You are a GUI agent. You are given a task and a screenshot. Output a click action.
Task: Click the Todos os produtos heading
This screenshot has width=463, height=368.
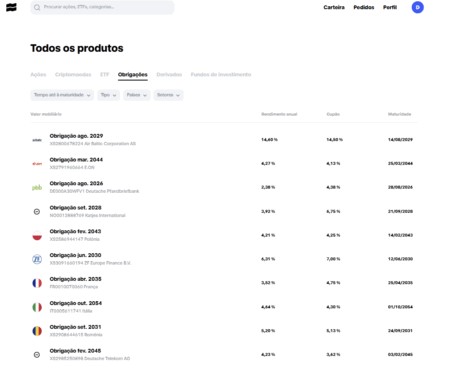pyautogui.click(x=77, y=48)
